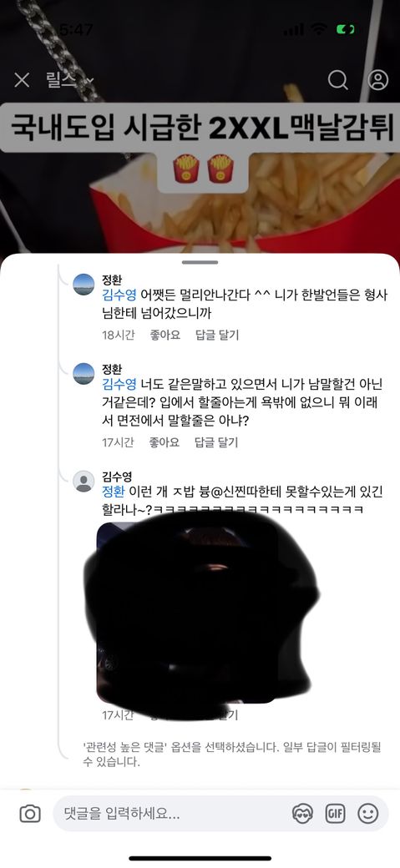Expand the 릴스 dropdown chevron
Image resolution: width=400 pixels, height=868 pixels.
(x=89, y=81)
